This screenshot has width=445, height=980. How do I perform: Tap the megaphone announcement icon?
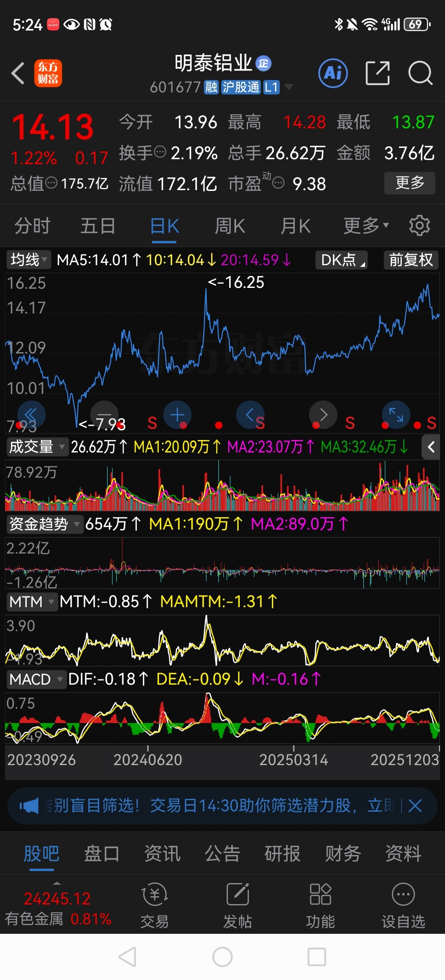29,806
